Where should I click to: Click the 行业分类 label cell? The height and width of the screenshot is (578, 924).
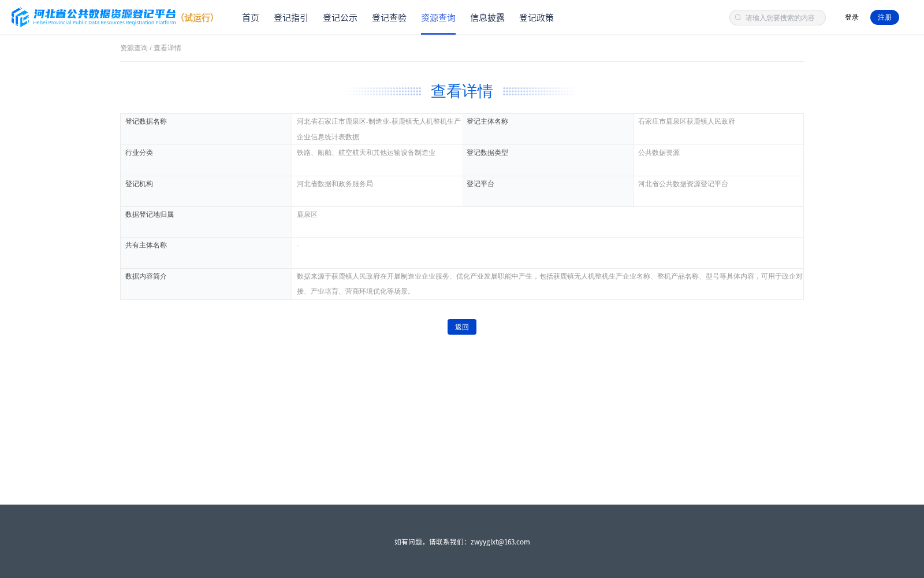click(x=206, y=160)
